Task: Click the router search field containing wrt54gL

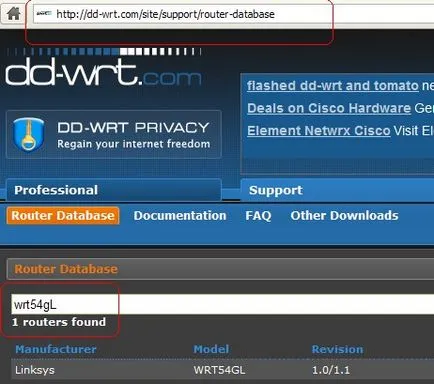Action: click(222, 304)
